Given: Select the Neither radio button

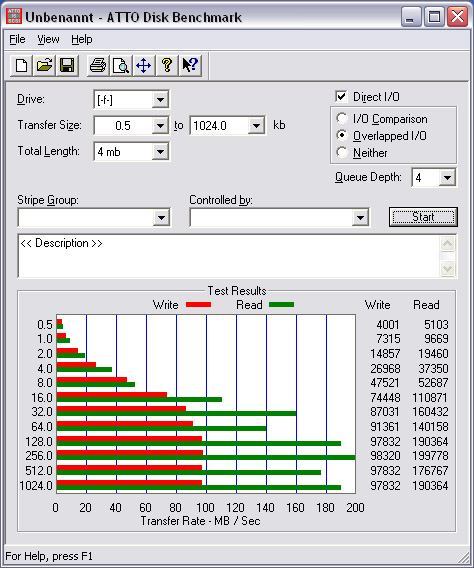Looking at the screenshot, I should click(x=341, y=153).
